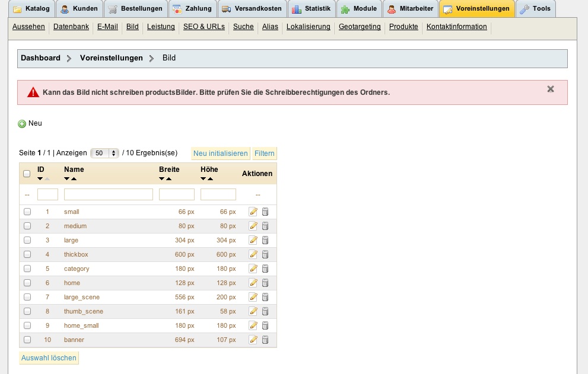
Task: Click the red warning triangle icon
Action: (33, 92)
